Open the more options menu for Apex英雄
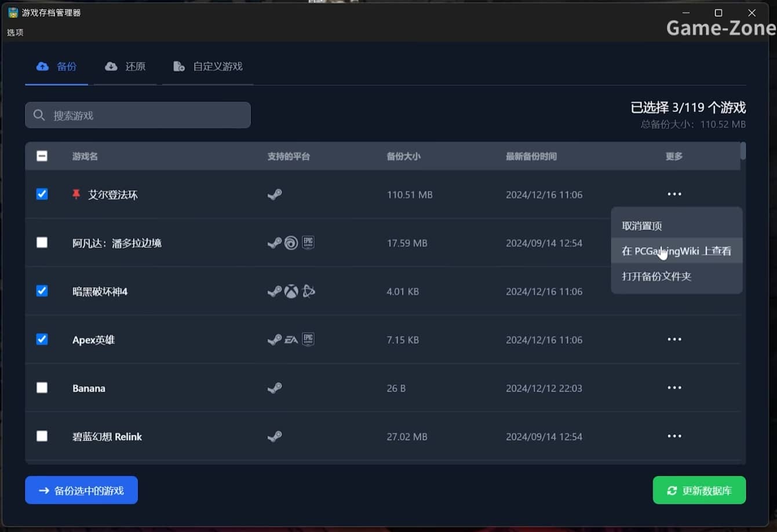 tap(674, 339)
